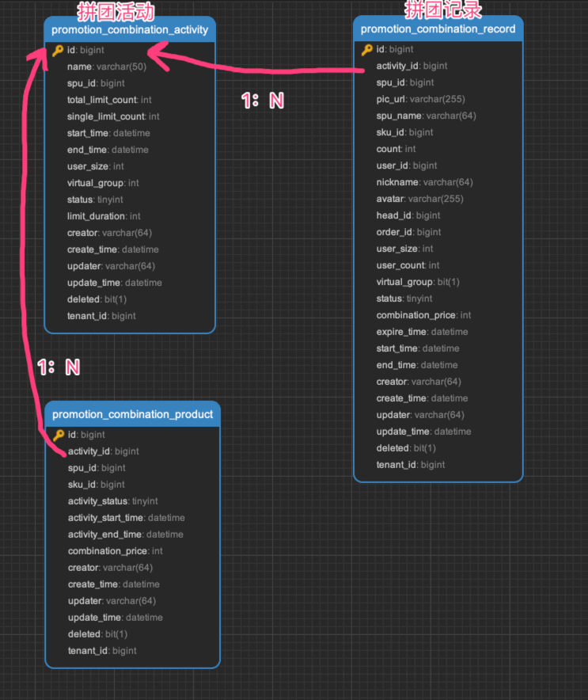Click the primary key icon in promotion_combination_activity
Screen dimensions: 588x700
click(x=58, y=50)
